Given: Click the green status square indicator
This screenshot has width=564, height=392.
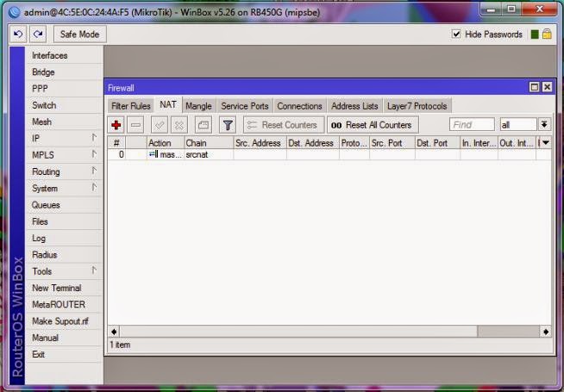Looking at the screenshot, I should pyautogui.click(x=535, y=34).
